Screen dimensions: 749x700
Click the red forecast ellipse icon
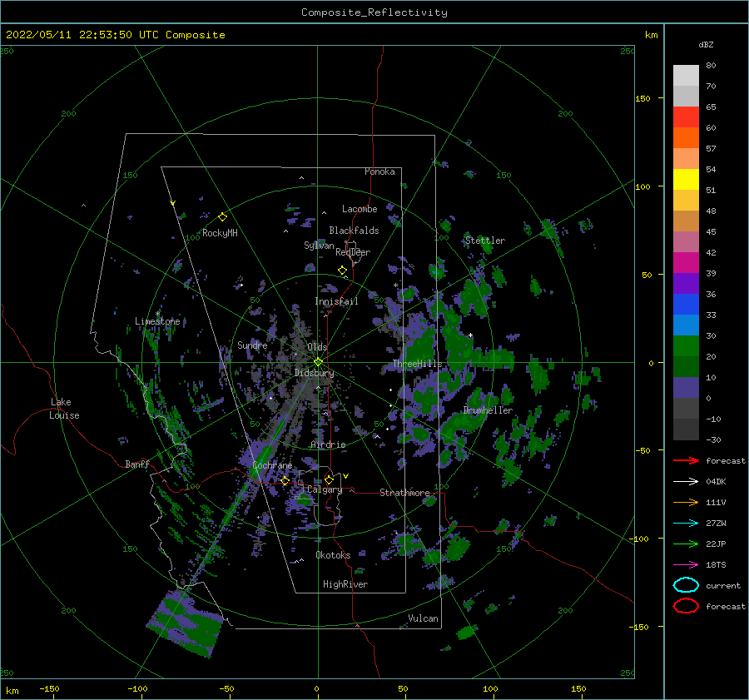pos(686,606)
